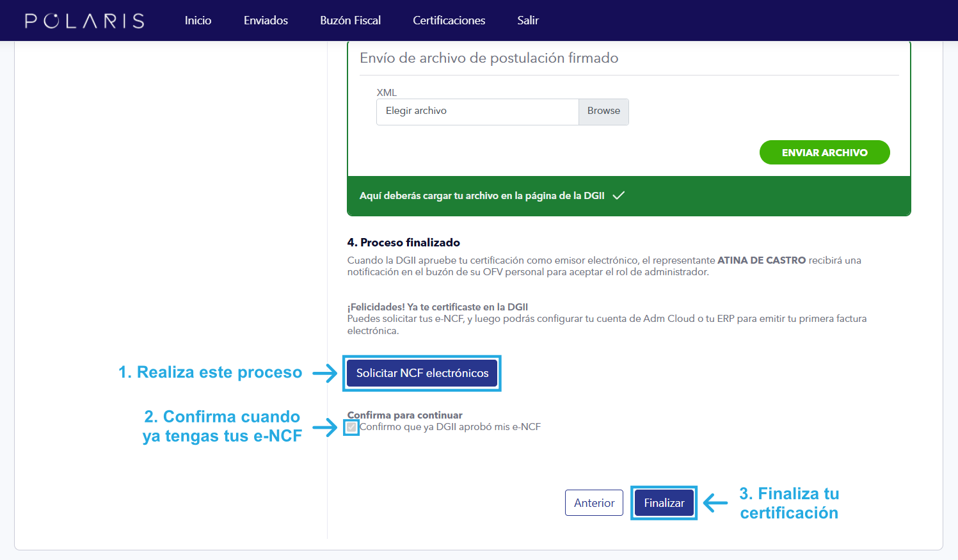Click the arrow pointing at Finalizar
The width and height of the screenshot is (958, 560).
[x=715, y=503]
